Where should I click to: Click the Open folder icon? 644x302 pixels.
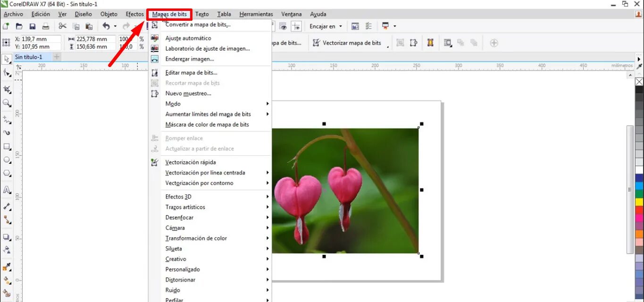[x=19, y=26]
